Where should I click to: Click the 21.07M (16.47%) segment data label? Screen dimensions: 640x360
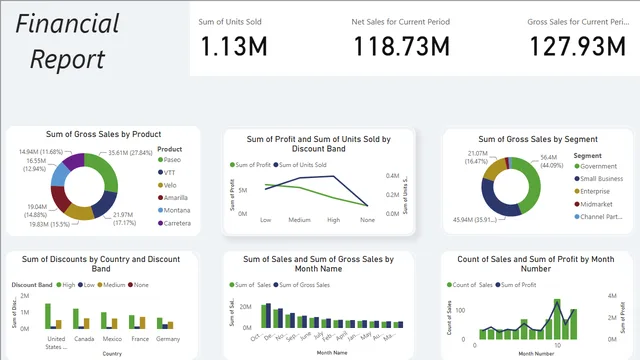477,157
